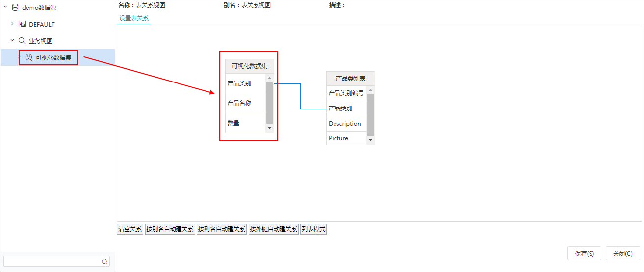Viewport: 644px width, 272px height.
Task: Select the Picture field
Action: coord(347,138)
